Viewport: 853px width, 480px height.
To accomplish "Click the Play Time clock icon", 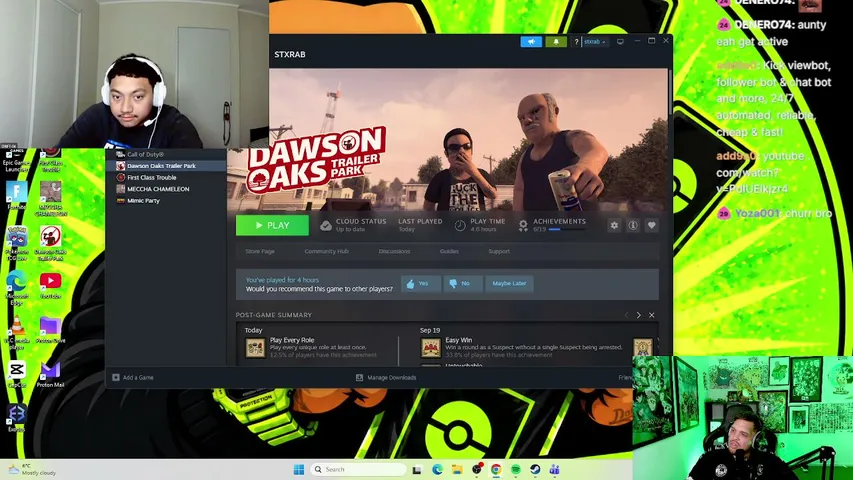I will coord(460,225).
